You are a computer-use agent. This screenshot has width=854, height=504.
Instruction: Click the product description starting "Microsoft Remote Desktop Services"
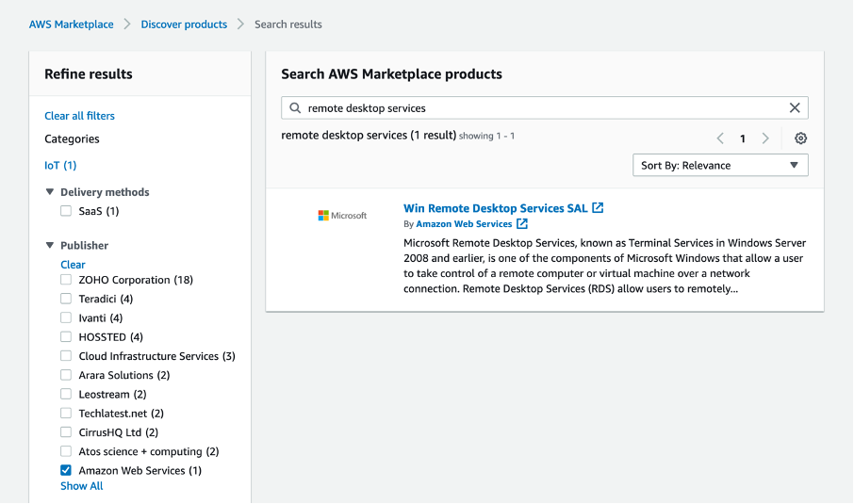point(604,266)
